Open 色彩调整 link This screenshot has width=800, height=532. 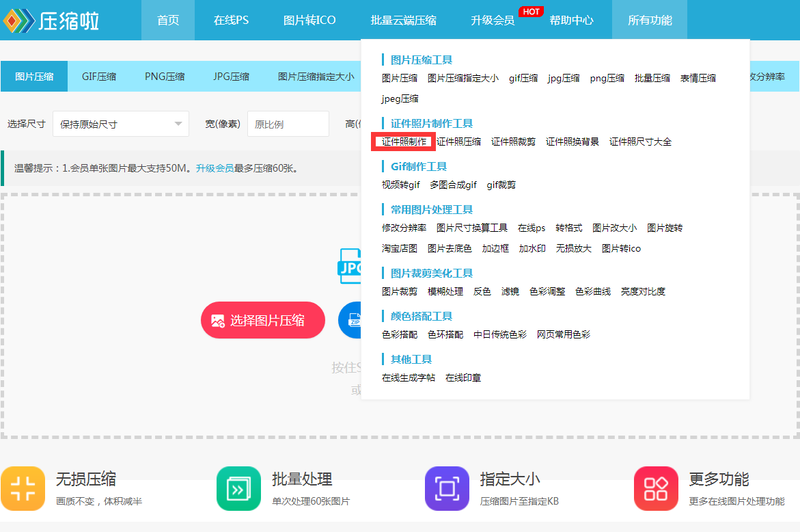[x=547, y=291]
